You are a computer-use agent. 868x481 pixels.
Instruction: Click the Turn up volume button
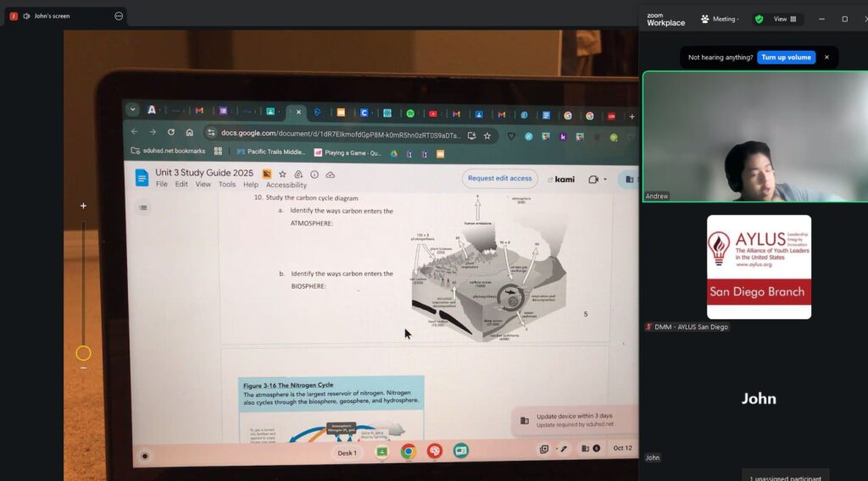[786, 58]
